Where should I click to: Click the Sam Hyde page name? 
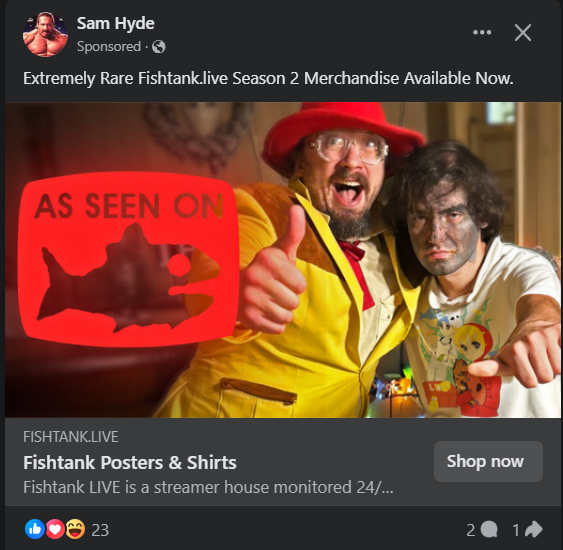click(116, 23)
